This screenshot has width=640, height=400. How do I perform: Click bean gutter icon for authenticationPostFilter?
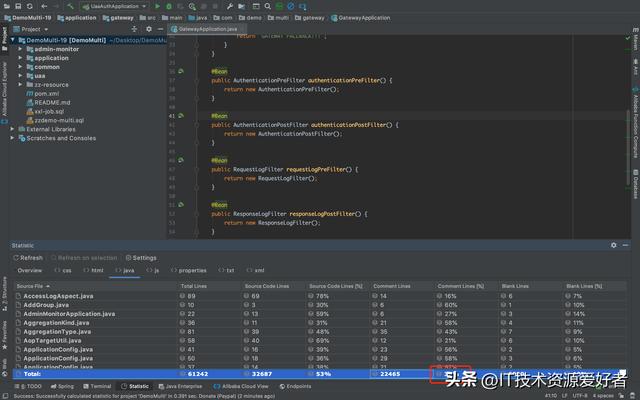(181, 116)
